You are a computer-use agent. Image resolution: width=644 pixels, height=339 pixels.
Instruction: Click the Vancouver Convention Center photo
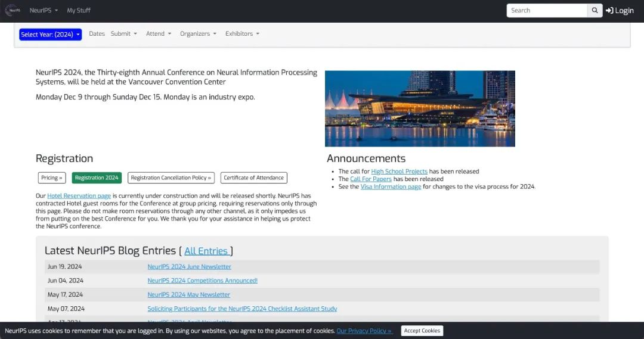click(x=420, y=108)
